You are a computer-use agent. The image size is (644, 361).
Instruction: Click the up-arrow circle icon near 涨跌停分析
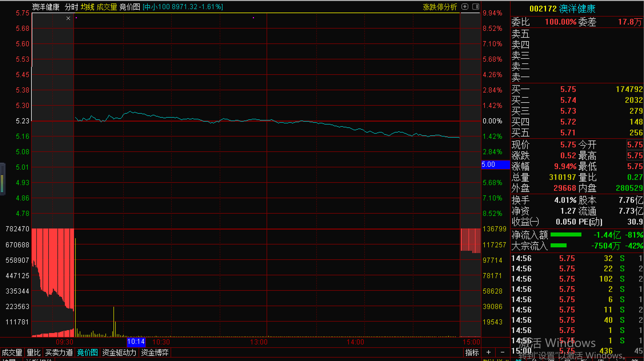(x=465, y=7)
